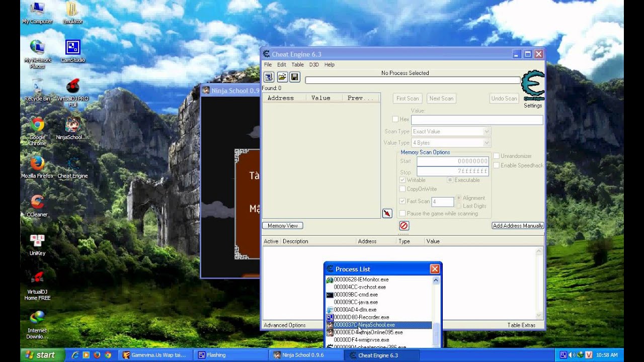Select the Last Digits radio button

(x=458, y=206)
